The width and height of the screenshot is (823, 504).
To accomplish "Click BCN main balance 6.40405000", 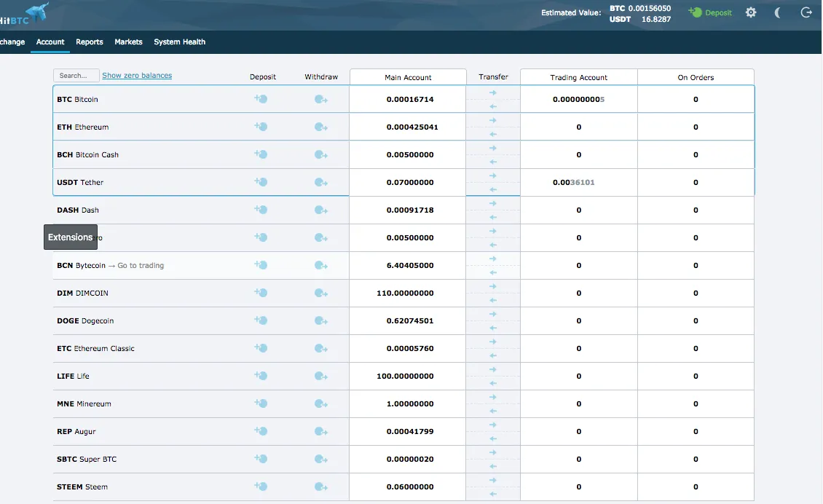I will tap(410, 266).
